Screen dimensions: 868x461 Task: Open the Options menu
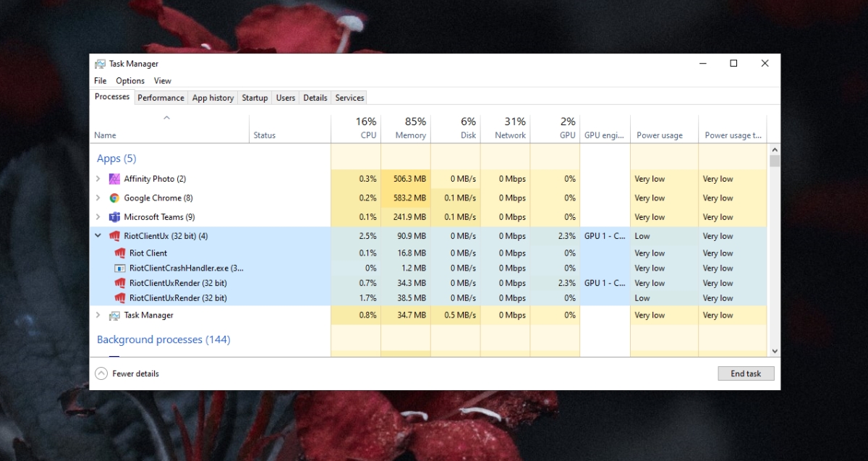point(130,81)
